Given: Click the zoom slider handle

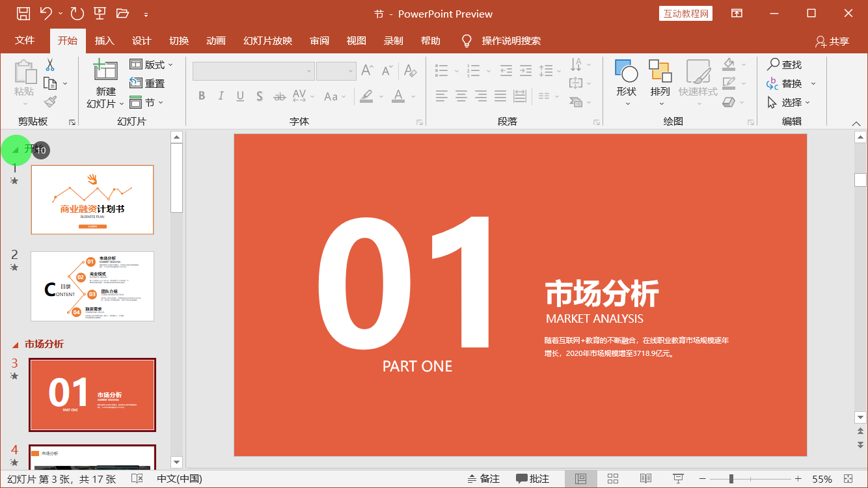Looking at the screenshot, I should coord(731,479).
